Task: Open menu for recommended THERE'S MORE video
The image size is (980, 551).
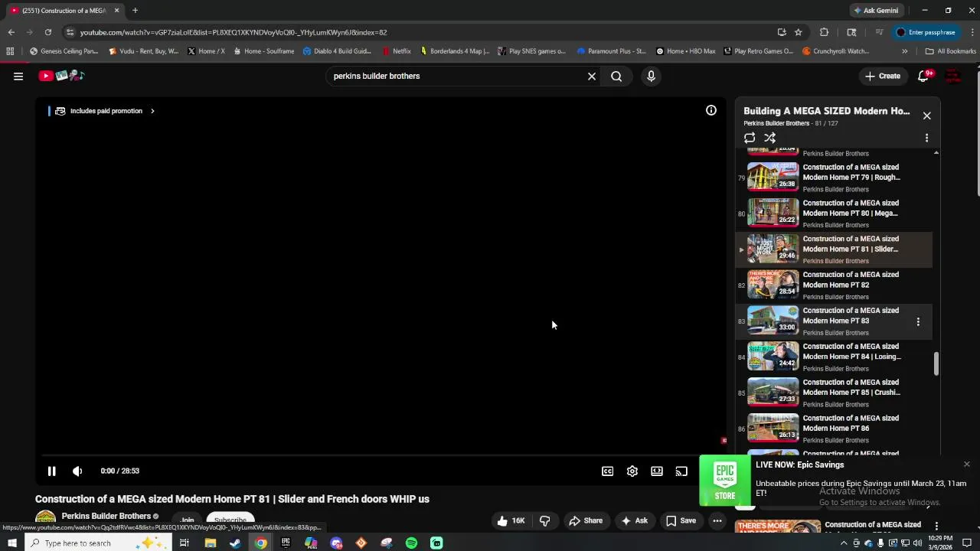Action: pyautogui.click(x=936, y=526)
